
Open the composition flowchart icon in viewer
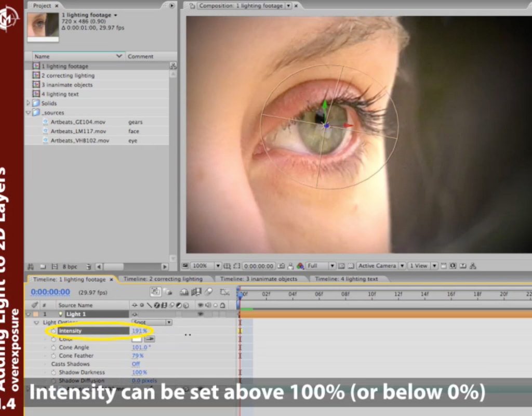473,266
